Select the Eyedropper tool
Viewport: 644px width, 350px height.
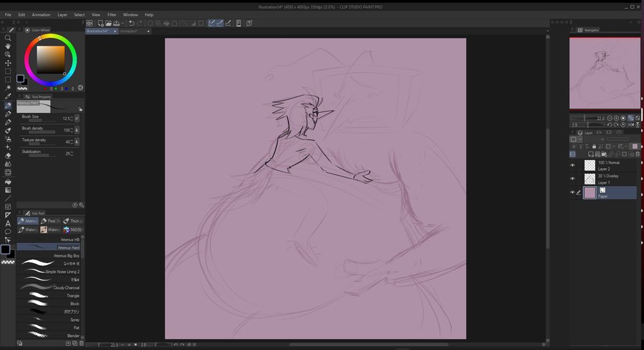click(x=8, y=96)
